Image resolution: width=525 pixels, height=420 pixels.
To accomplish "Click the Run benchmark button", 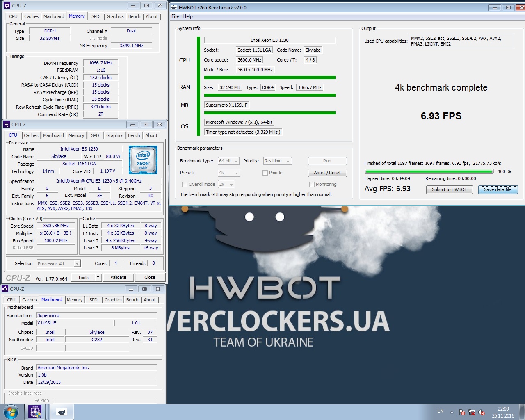I will (x=327, y=161).
